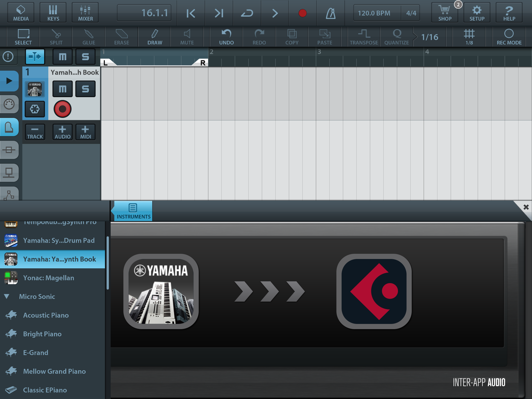Viewport: 532px width, 399px height.
Task: Open the Yamaha instrument thumbnail on track 1
Action: point(35,89)
